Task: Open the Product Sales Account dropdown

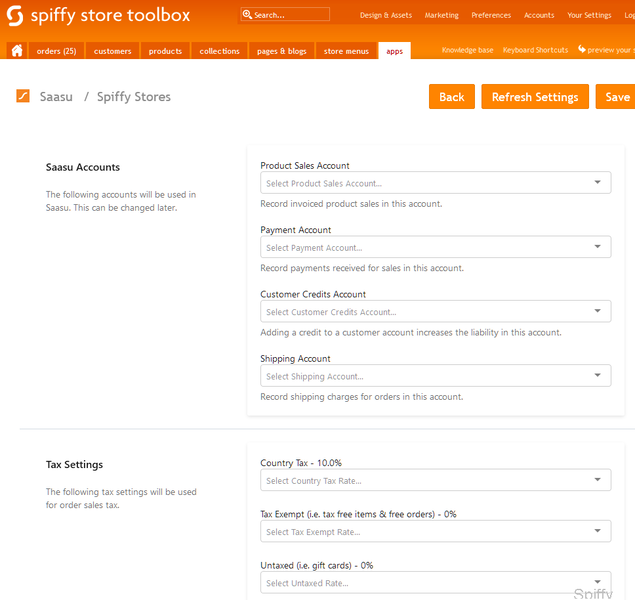Action: [435, 183]
